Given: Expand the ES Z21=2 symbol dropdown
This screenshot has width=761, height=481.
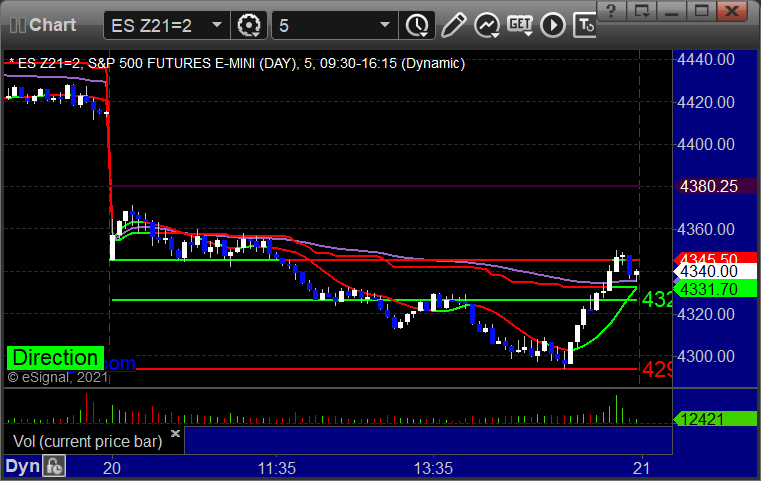Looking at the screenshot, I should (217, 25).
